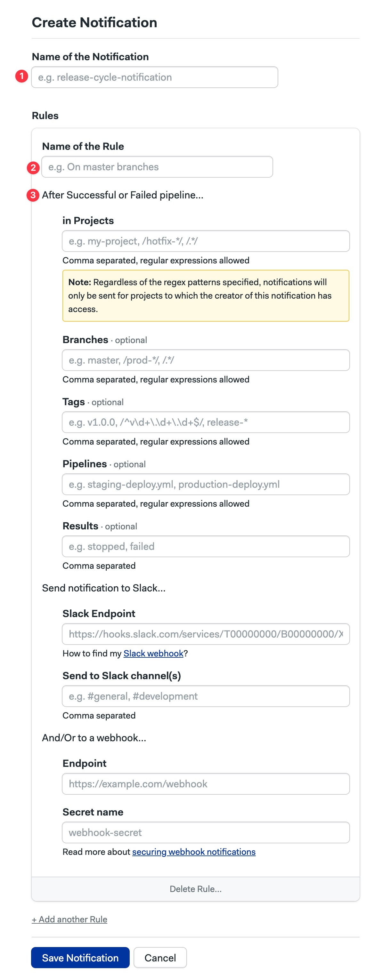The image size is (383, 980).
Task: Click the red badge marker 2
Action: 33,167
